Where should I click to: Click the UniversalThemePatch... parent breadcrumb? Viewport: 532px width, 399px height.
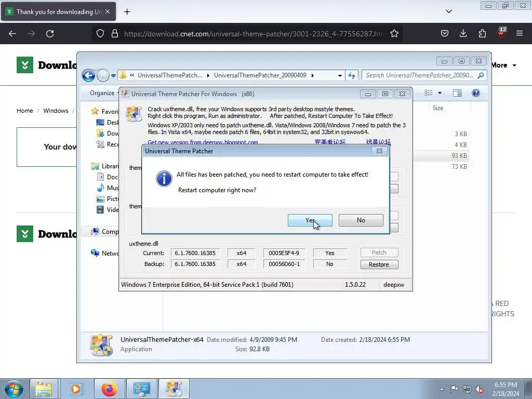pos(170,75)
